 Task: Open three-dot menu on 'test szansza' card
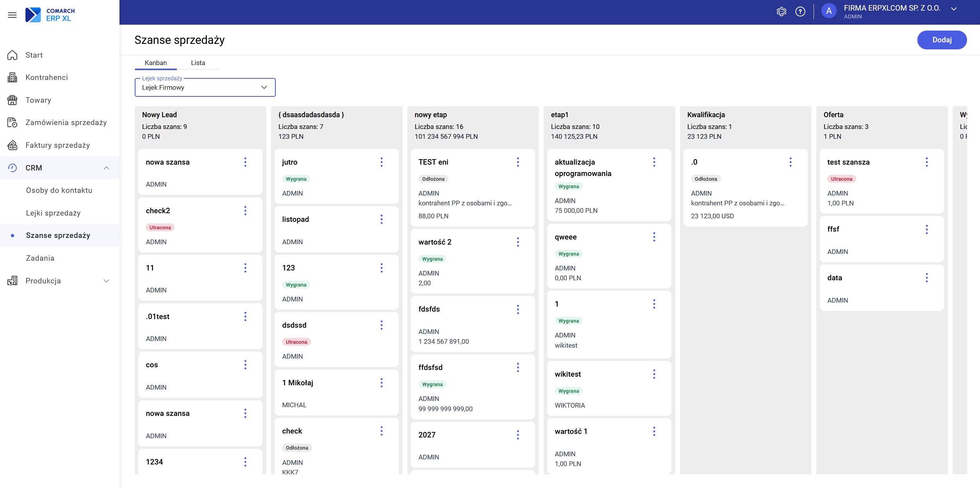click(927, 162)
